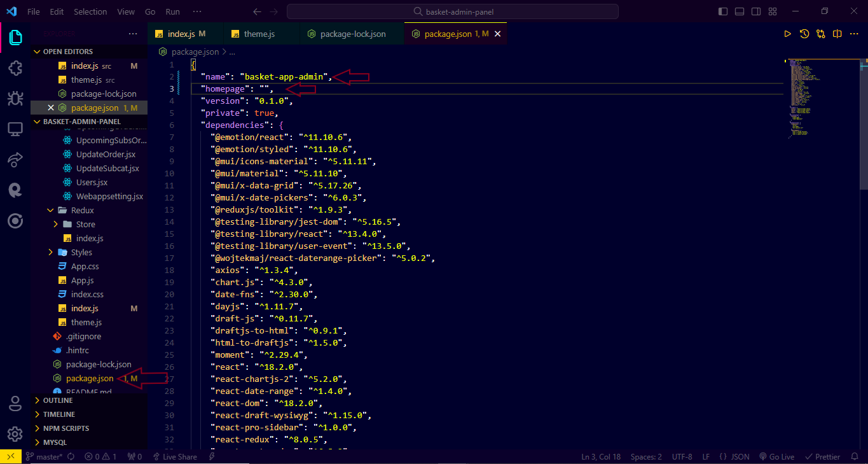Close package.json entry in Open Editors
This screenshot has height=464, width=868.
pyautogui.click(x=51, y=108)
